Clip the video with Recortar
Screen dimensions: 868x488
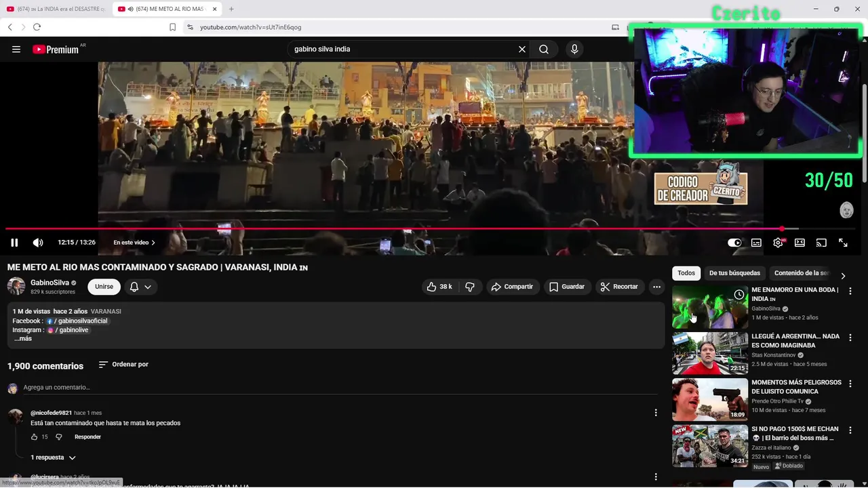pos(620,287)
